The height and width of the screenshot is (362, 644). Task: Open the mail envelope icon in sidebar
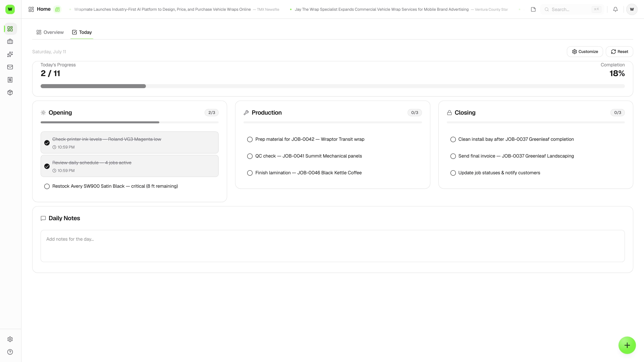[x=10, y=67]
